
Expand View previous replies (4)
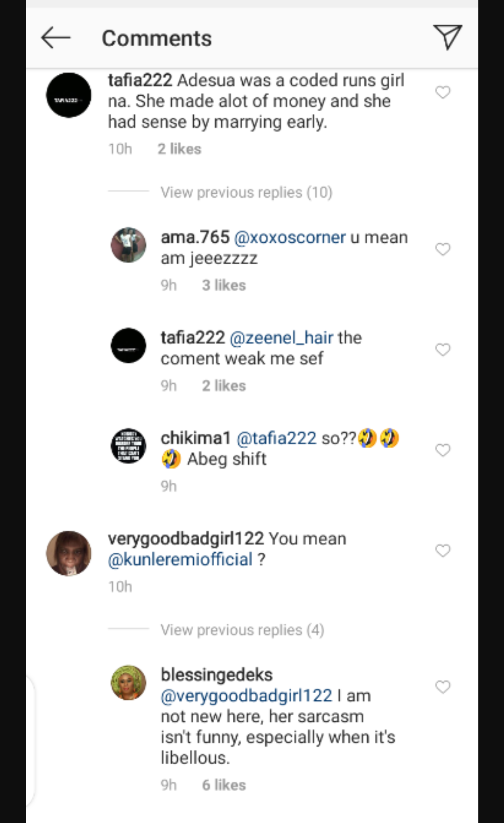pos(242,630)
